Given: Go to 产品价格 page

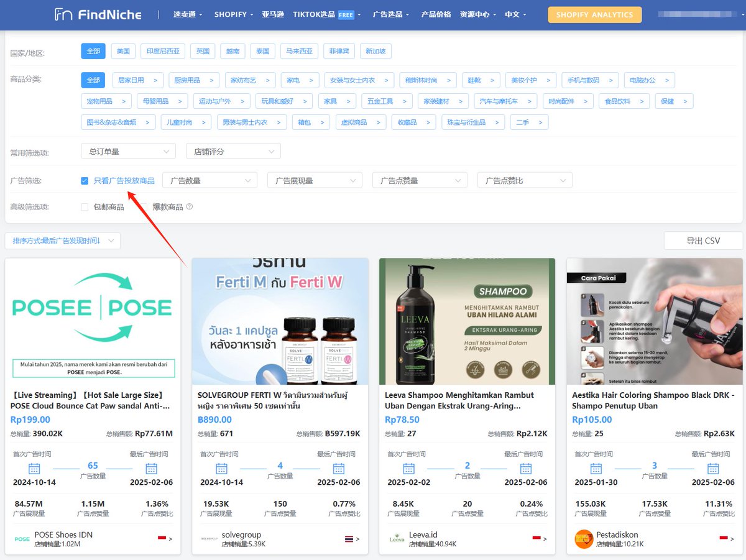Looking at the screenshot, I should pyautogui.click(x=436, y=14).
